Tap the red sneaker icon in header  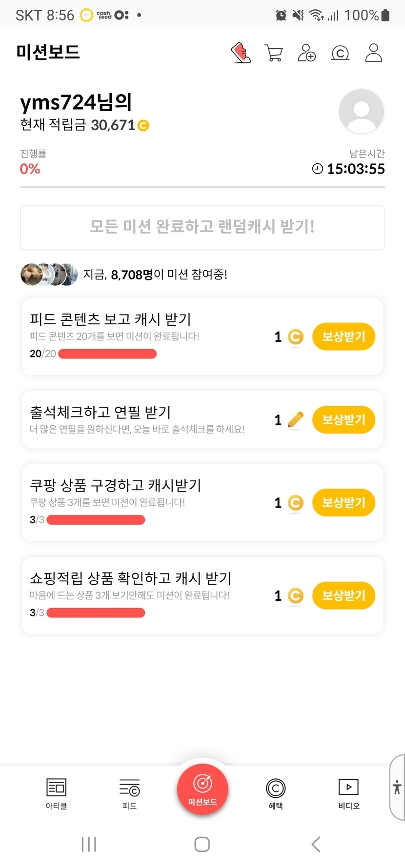(241, 53)
